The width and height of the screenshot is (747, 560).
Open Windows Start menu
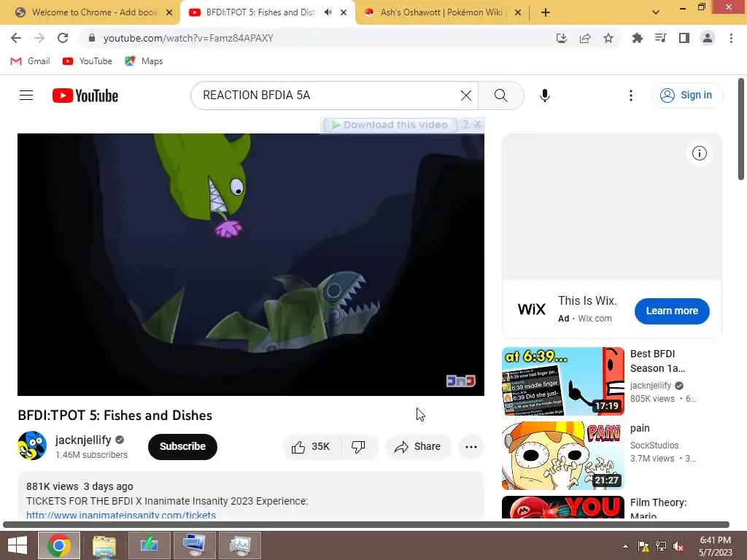pyautogui.click(x=18, y=545)
